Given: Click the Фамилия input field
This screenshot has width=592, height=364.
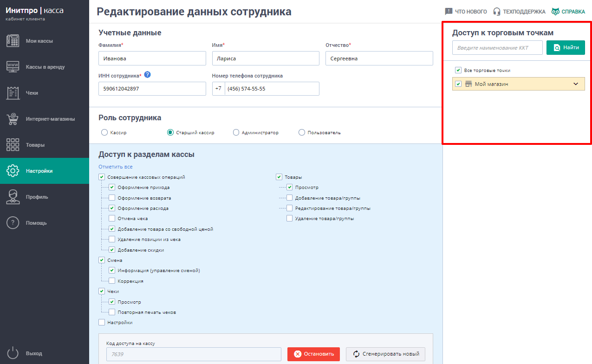Looking at the screenshot, I should [152, 58].
